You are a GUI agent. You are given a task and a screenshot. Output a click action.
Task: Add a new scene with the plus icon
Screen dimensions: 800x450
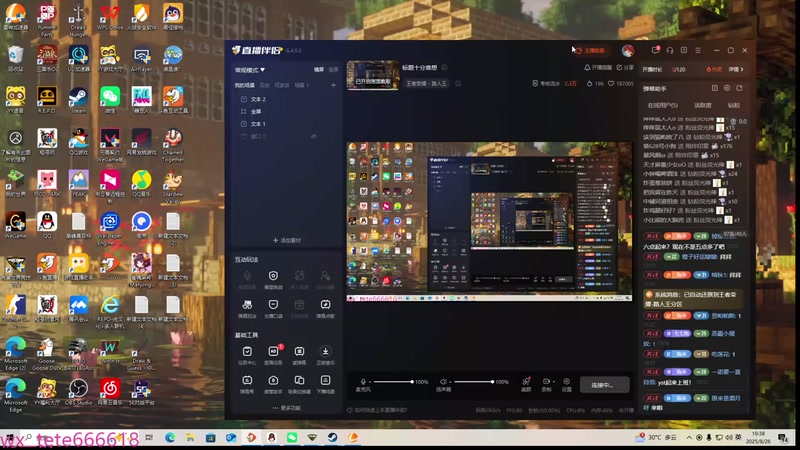pos(333,85)
